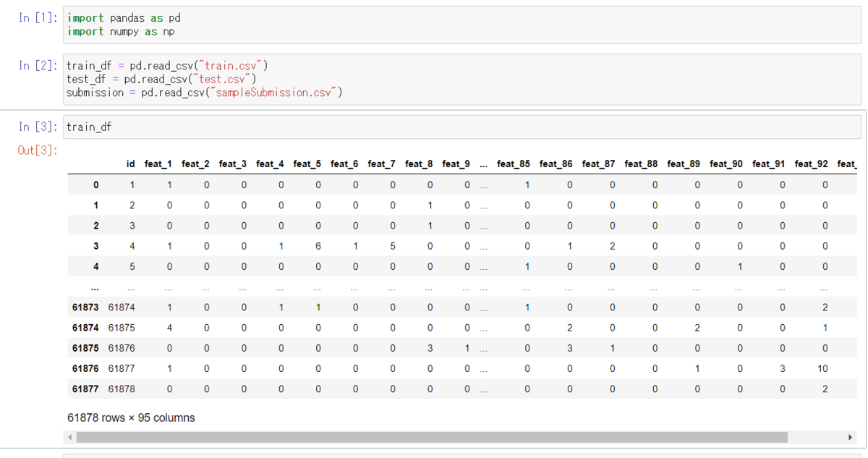Viewport: 868px width, 458px height.
Task: Select the In [3]: prompt label
Action: (x=39, y=127)
